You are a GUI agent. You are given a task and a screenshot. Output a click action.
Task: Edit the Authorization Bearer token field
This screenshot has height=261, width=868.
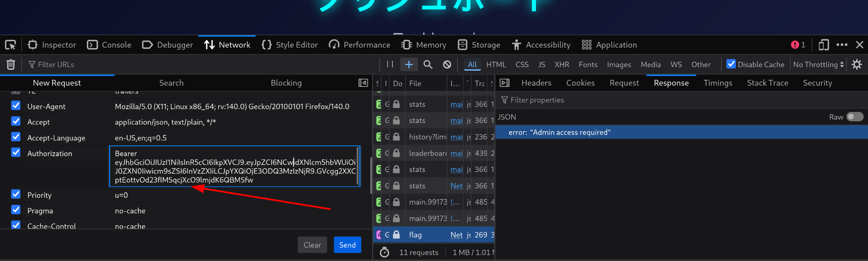point(234,166)
